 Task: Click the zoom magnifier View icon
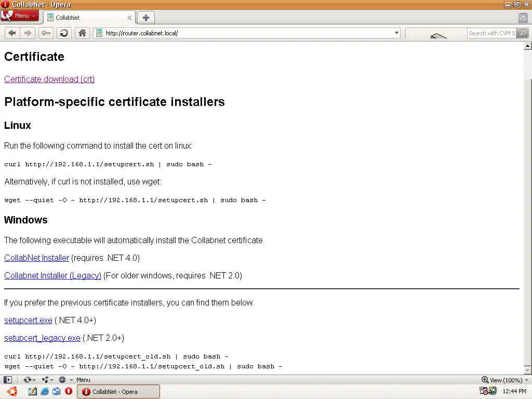tap(485, 380)
